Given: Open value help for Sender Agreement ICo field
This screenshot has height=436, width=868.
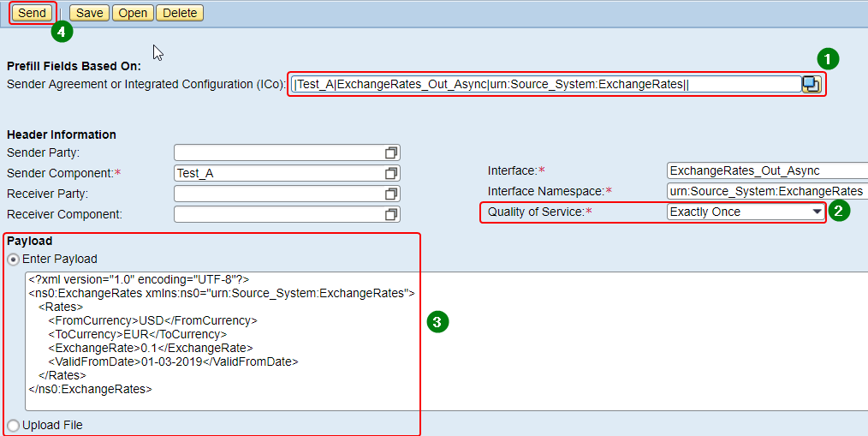Looking at the screenshot, I should [812, 84].
